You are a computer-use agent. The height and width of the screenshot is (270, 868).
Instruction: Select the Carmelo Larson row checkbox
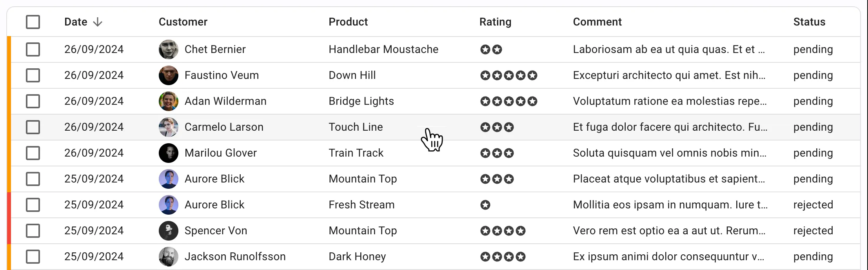coord(33,127)
